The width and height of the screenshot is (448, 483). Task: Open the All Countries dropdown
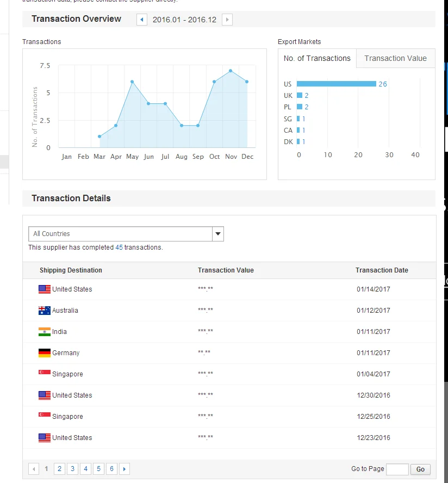tap(120, 234)
